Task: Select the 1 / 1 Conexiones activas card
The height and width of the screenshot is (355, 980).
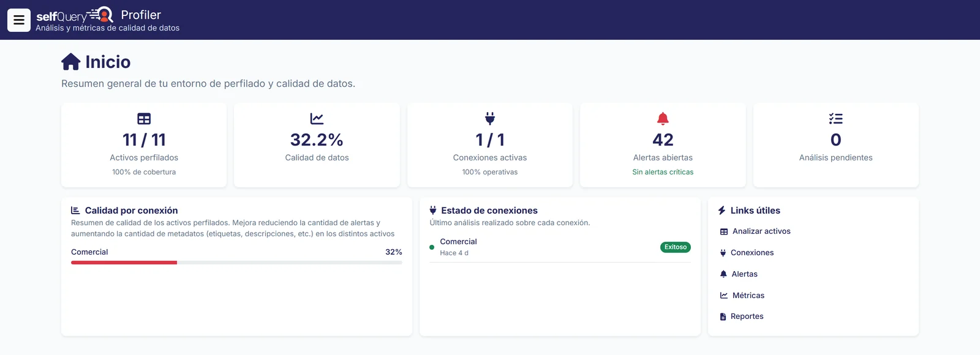Action: tap(490, 145)
